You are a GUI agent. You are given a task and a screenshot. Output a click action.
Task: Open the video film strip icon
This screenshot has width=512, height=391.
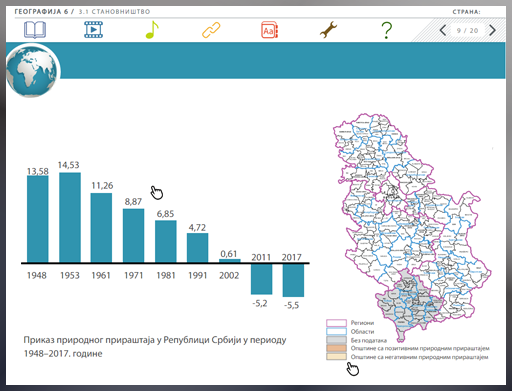(x=94, y=30)
